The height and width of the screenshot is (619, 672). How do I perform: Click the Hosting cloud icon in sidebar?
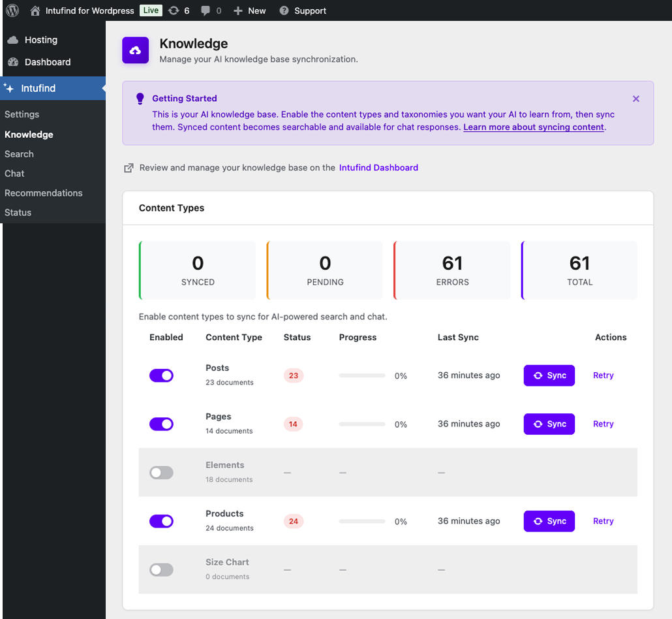(13, 40)
